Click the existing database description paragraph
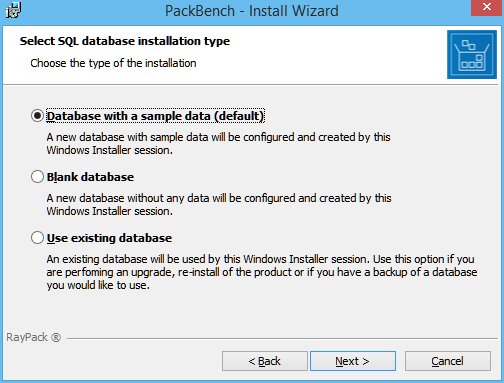This screenshot has width=504, height=383. (x=262, y=272)
